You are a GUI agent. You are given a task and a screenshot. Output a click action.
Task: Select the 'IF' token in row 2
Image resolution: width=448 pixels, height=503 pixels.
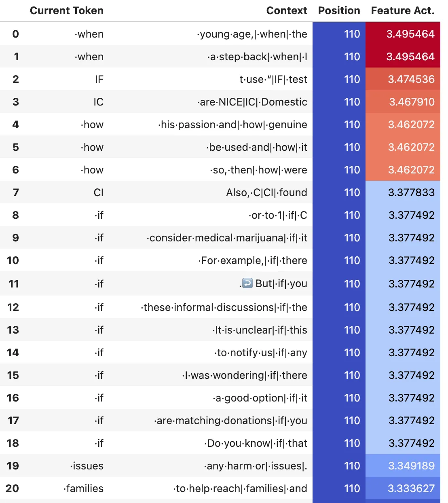click(x=99, y=79)
